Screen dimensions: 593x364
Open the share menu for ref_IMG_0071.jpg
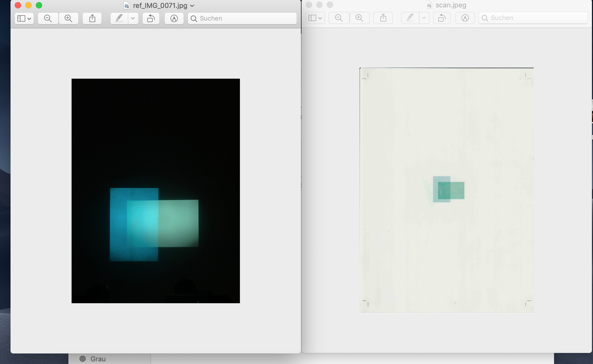(92, 18)
